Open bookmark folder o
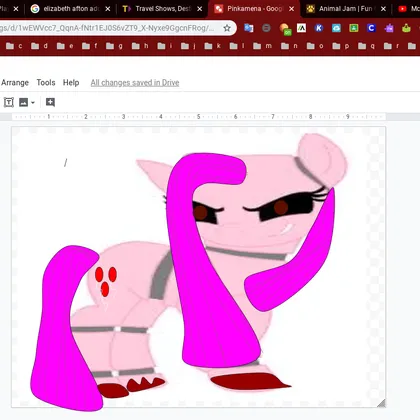The width and height of the screenshot is (420, 420). 315,46
